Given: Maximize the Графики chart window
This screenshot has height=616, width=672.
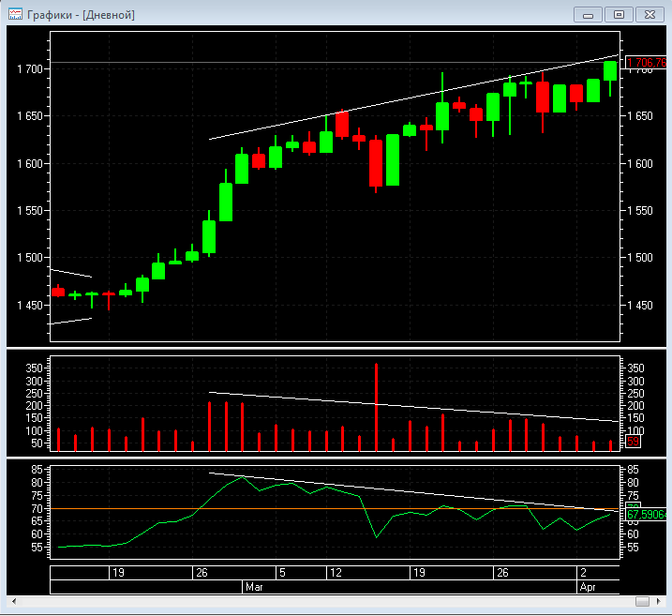Looking at the screenshot, I should click(x=619, y=14).
